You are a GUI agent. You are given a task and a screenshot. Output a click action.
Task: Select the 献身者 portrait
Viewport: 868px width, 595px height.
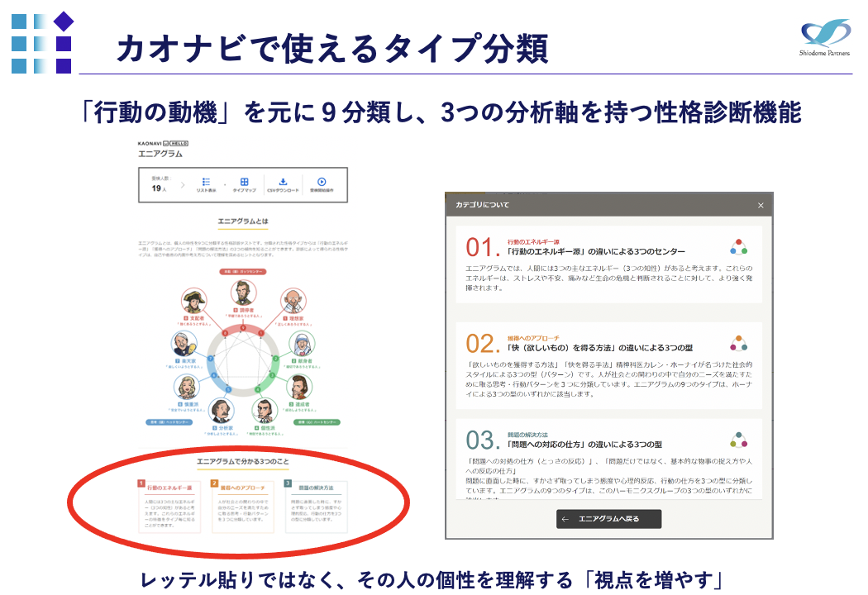(x=303, y=343)
